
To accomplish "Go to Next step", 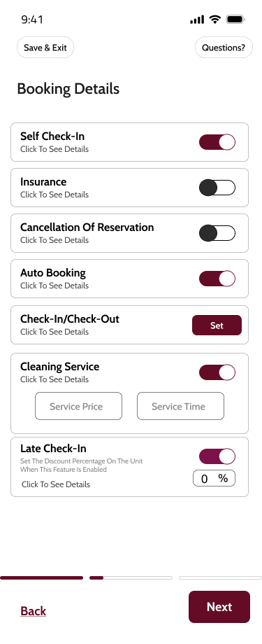I will (219, 607).
